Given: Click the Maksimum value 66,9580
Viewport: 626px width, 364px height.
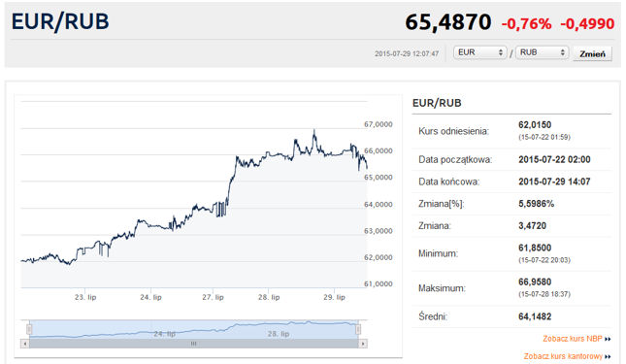Looking at the screenshot, I should tap(535, 281).
